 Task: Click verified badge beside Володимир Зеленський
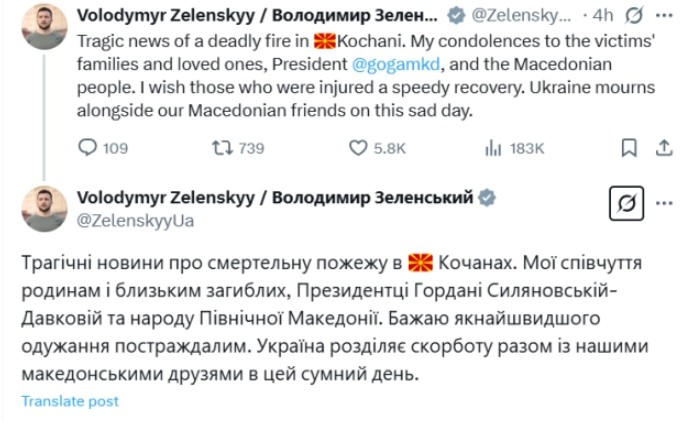487,198
